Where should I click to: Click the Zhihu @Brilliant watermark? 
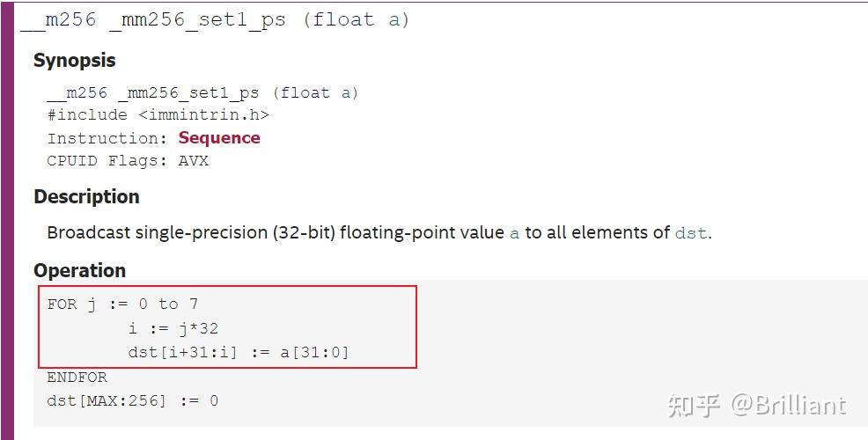(x=757, y=406)
